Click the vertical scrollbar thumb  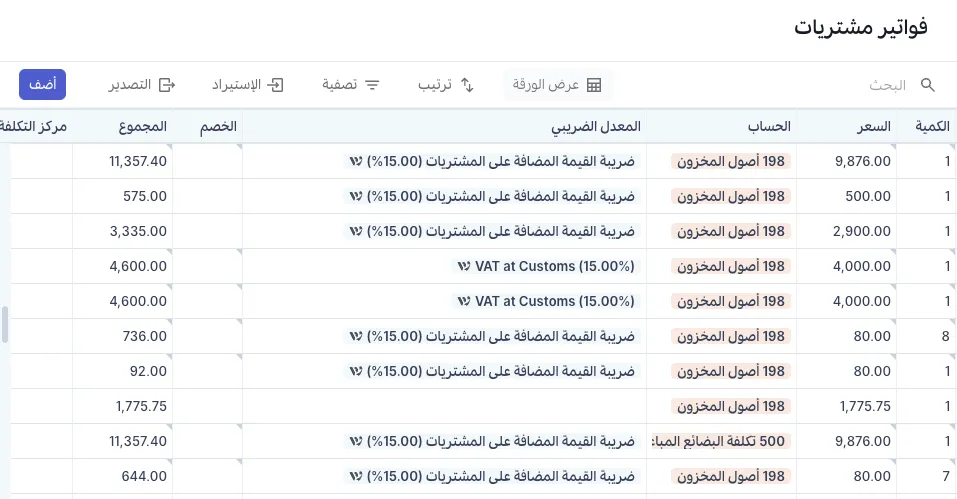(x=5, y=325)
